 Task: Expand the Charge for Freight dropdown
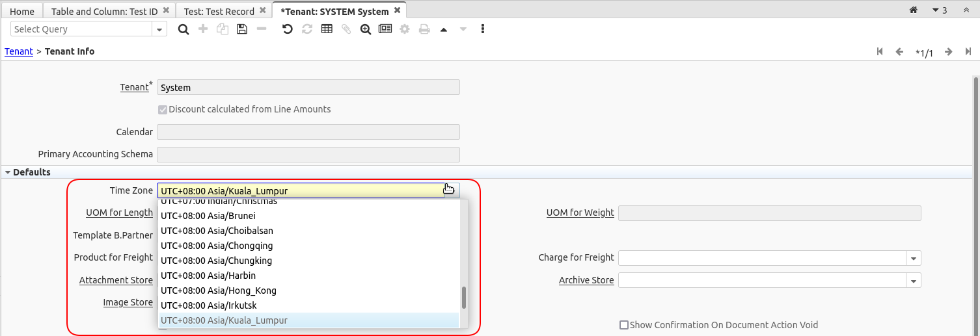point(914,258)
